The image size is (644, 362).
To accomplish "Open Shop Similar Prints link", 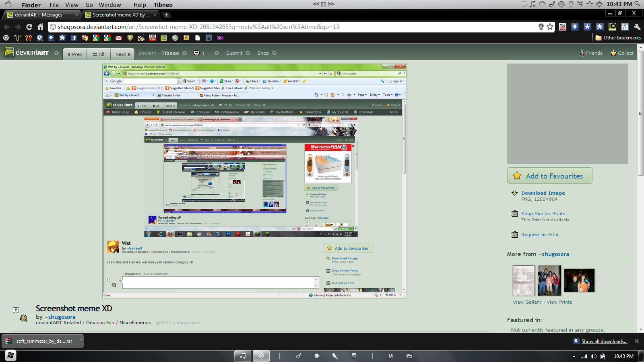I will [x=543, y=214].
